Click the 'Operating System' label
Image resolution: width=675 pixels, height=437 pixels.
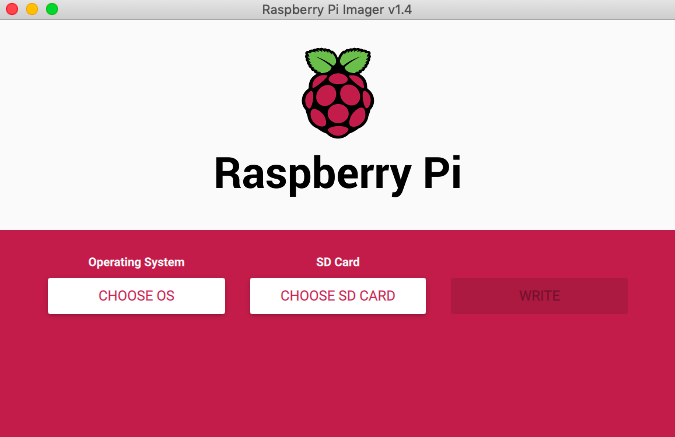(x=136, y=262)
